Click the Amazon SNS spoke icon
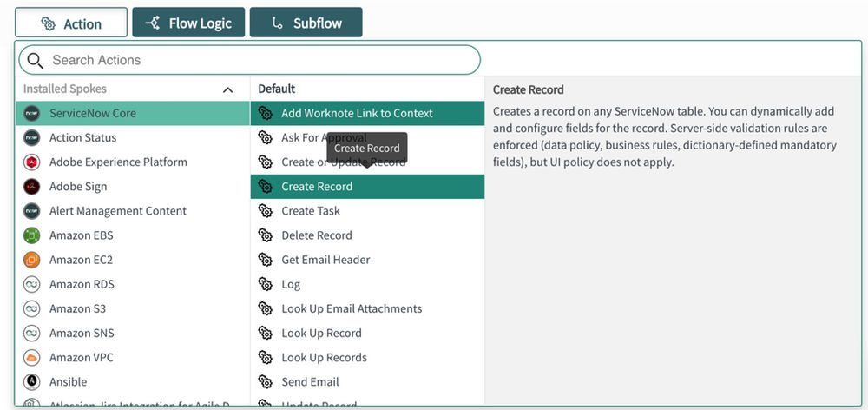The image size is (868, 410). tap(31, 333)
